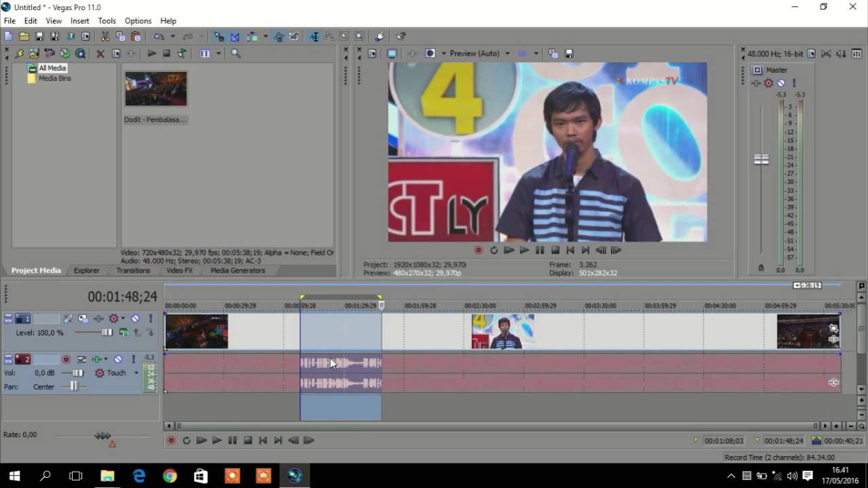Toggle the Enable Snapping icon
The width and height of the screenshot is (868, 488).
point(219,37)
